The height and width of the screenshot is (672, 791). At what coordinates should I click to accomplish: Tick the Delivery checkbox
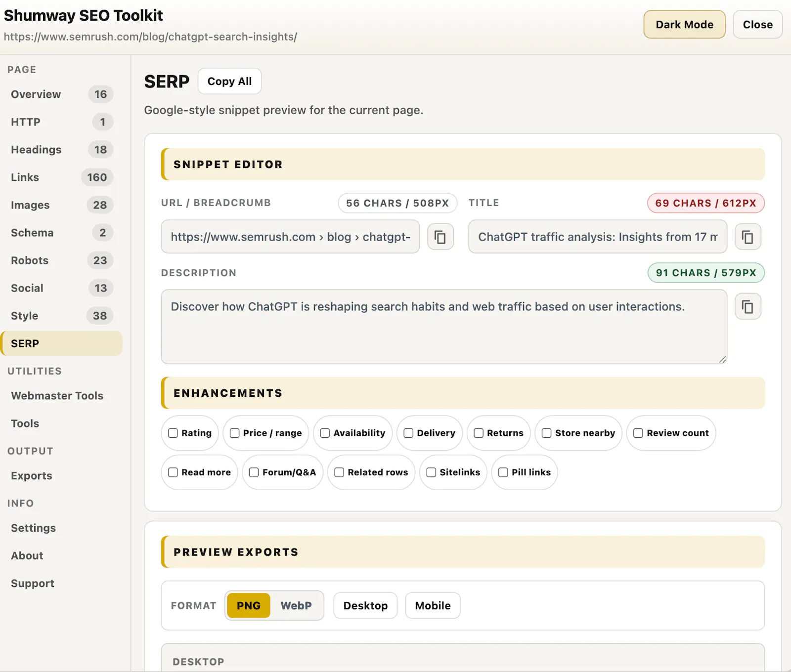click(408, 433)
